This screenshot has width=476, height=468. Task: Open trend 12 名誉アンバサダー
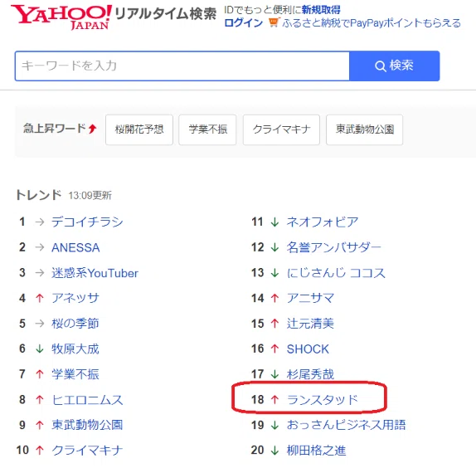click(333, 247)
